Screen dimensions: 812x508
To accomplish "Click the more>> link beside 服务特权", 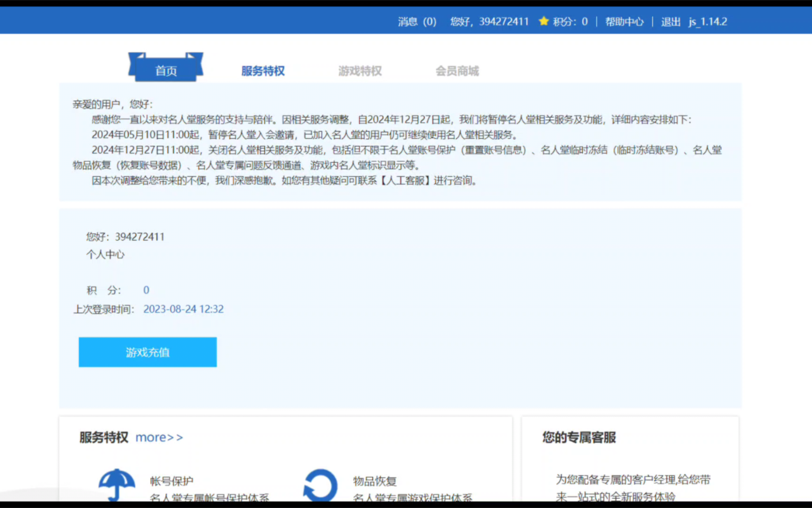I will [159, 437].
